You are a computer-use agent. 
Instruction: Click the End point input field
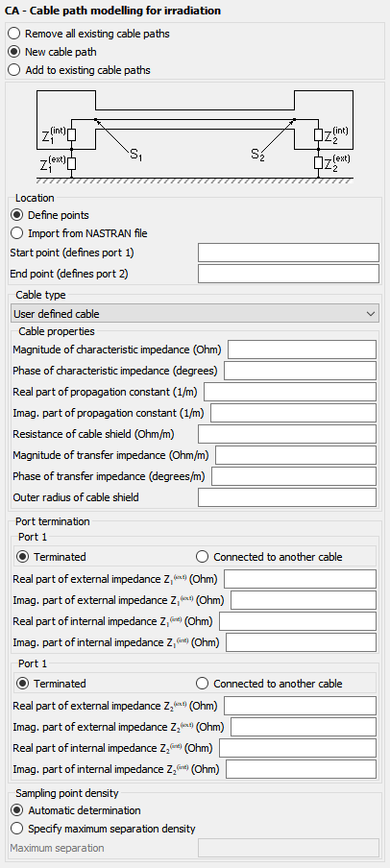click(288, 274)
